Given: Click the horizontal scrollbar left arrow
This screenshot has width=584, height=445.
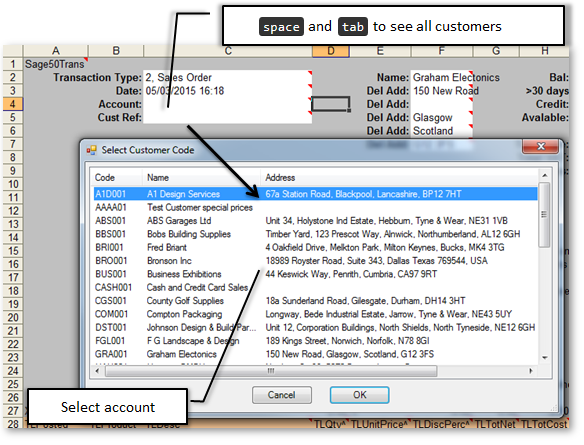Looking at the screenshot, I should (98, 371).
